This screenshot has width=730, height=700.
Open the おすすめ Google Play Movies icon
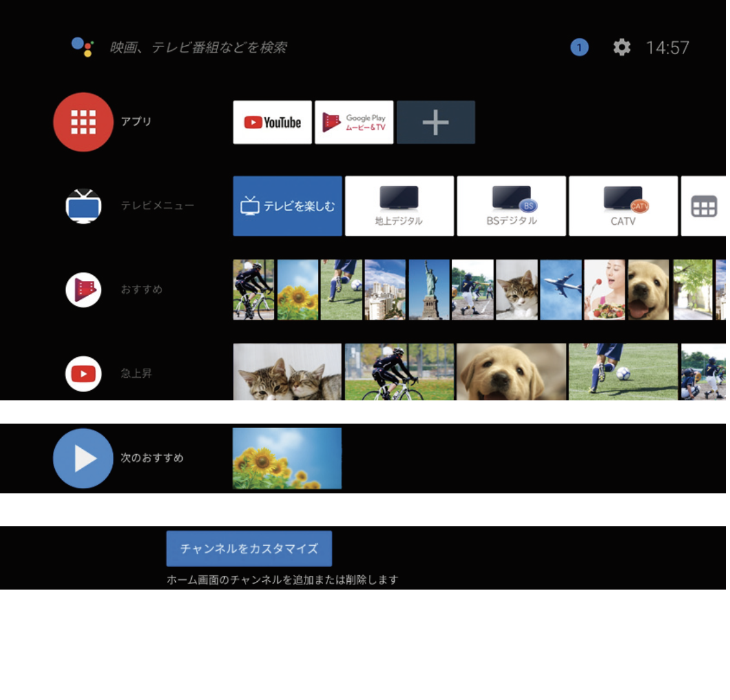click(x=83, y=289)
